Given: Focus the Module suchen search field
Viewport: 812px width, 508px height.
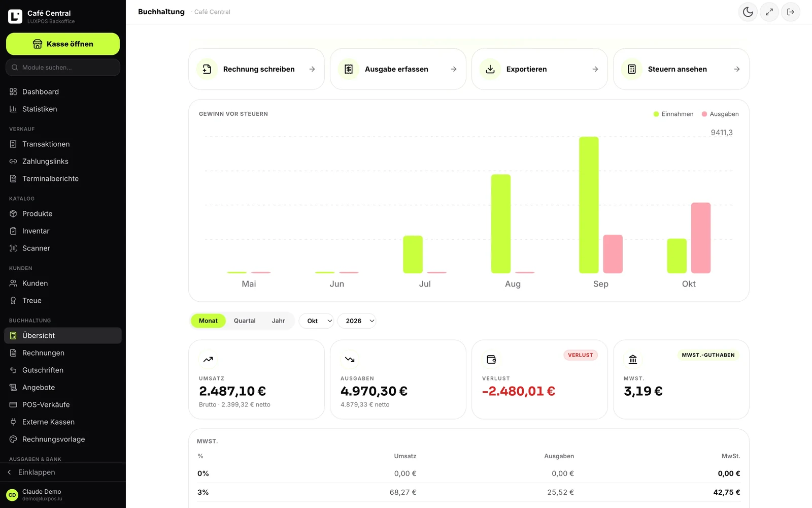Looking at the screenshot, I should pos(63,67).
